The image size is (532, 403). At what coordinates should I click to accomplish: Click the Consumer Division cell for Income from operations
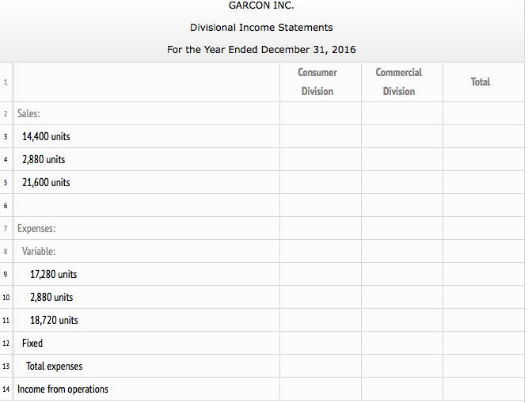[x=321, y=389]
